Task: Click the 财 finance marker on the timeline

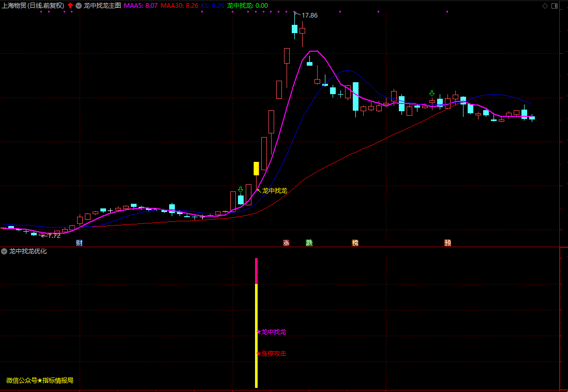Action: [79, 243]
